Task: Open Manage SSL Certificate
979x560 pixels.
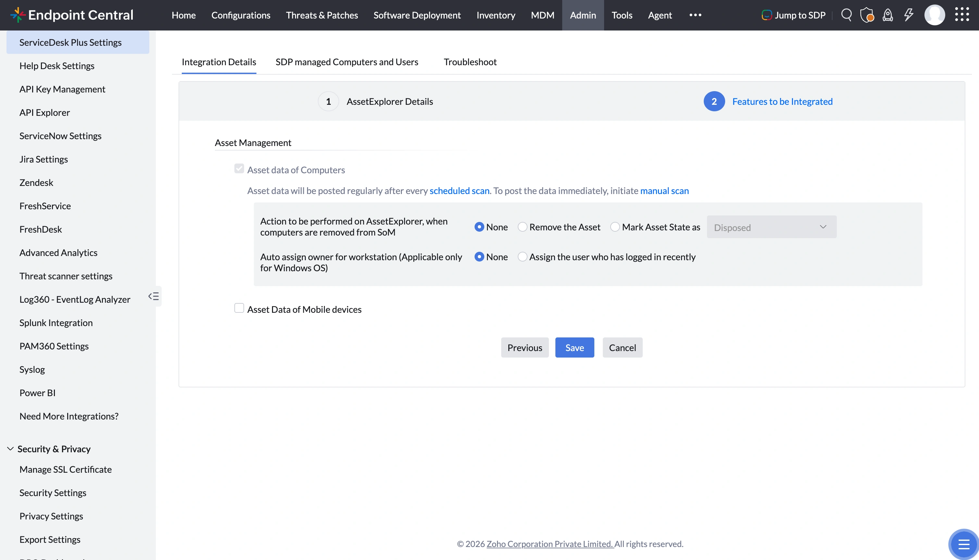Action: point(65,469)
